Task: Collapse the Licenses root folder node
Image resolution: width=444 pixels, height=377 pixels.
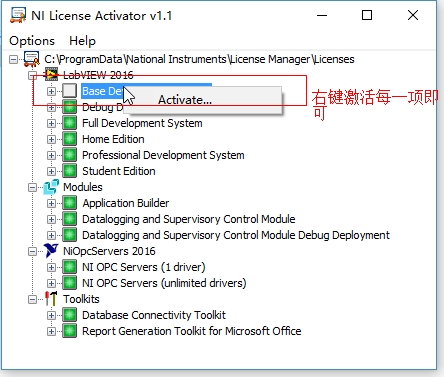Action: click(x=13, y=60)
